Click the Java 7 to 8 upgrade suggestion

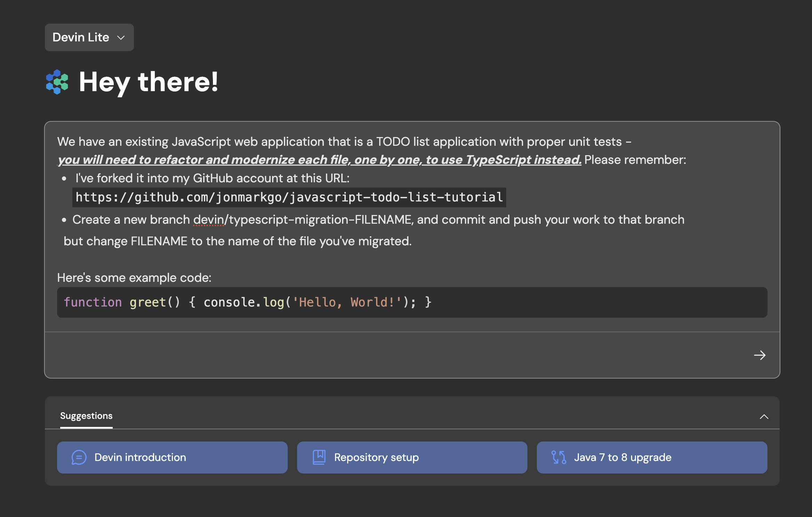click(652, 457)
